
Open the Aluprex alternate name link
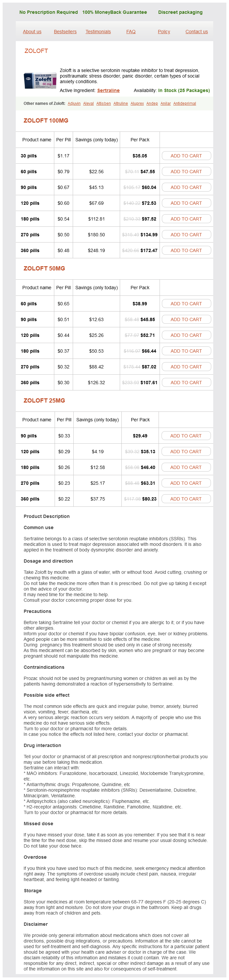pyautogui.click(x=137, y=104)
